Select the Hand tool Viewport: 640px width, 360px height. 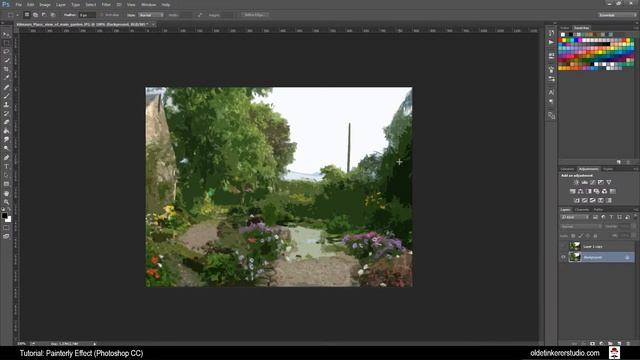point(6,193)
